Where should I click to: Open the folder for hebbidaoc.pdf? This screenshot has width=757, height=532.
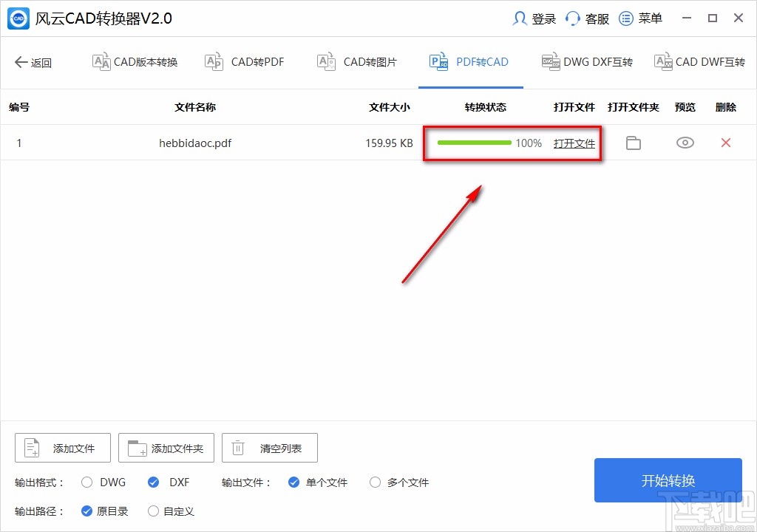click(633, 143)
